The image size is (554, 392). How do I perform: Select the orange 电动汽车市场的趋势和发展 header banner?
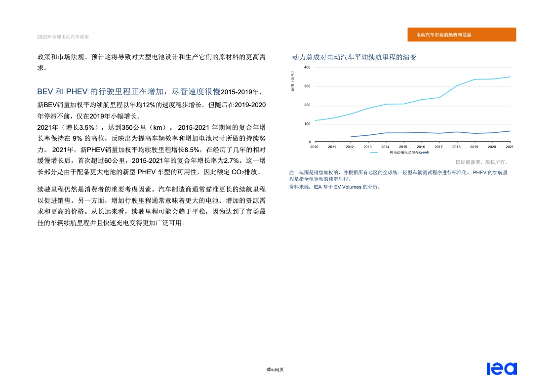point(462,35)
